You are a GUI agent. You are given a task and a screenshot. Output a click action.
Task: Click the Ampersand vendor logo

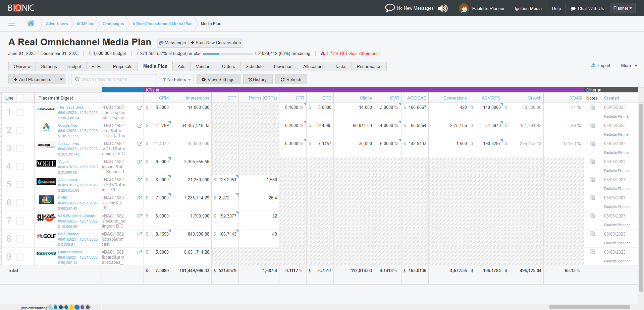[46, 182]
